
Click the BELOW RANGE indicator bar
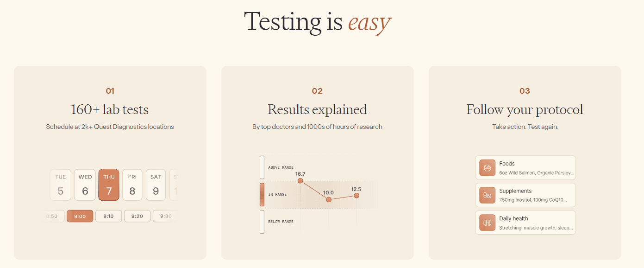click(x=262, y=221)
